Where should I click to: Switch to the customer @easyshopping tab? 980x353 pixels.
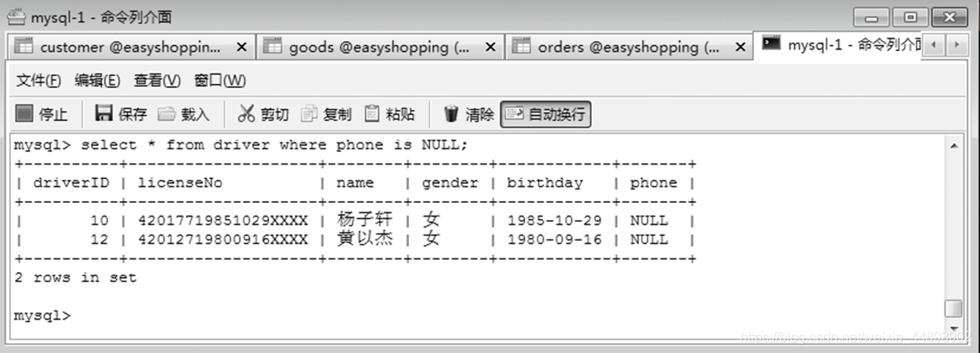[130, 47]
